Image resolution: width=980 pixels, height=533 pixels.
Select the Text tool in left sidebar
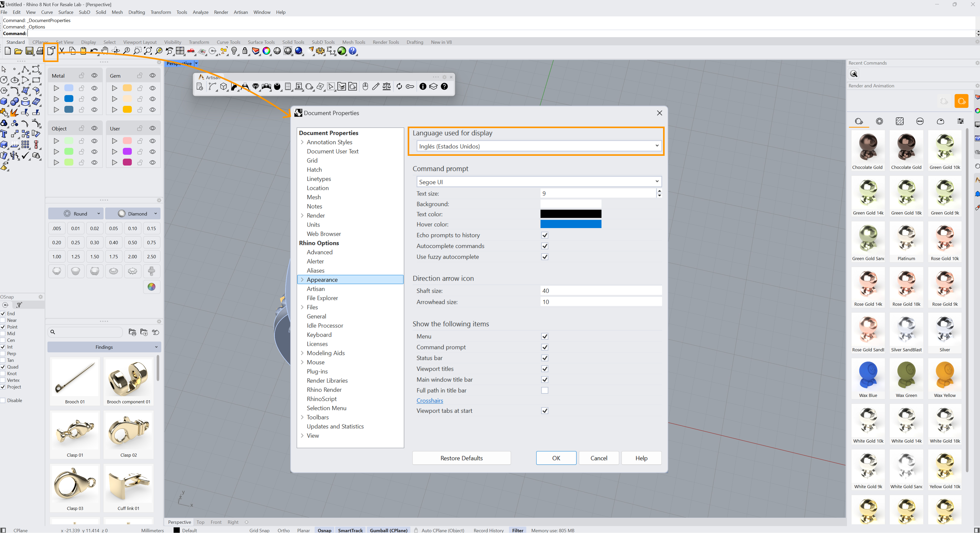click(x=4, y=134)
